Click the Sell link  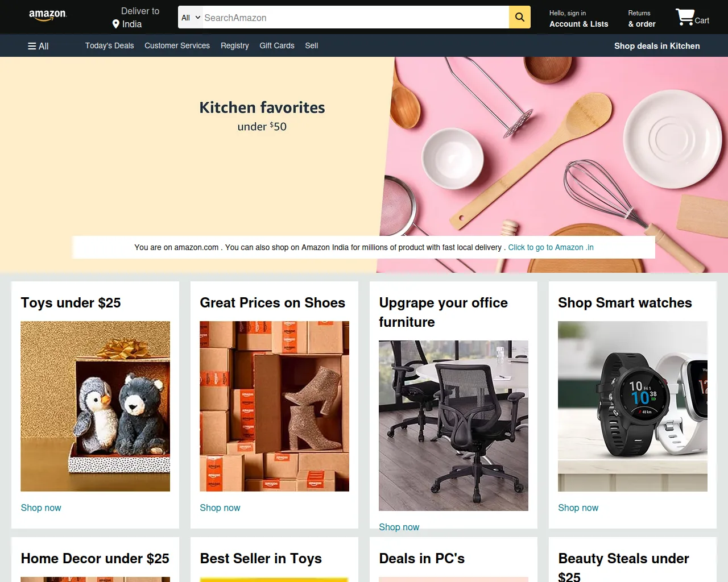click(311, 45)
